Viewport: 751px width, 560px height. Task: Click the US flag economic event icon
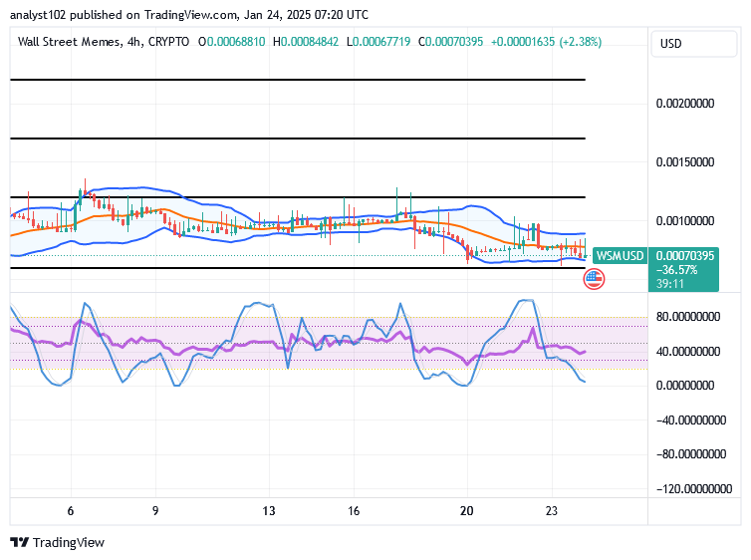(x=594, y=279)
